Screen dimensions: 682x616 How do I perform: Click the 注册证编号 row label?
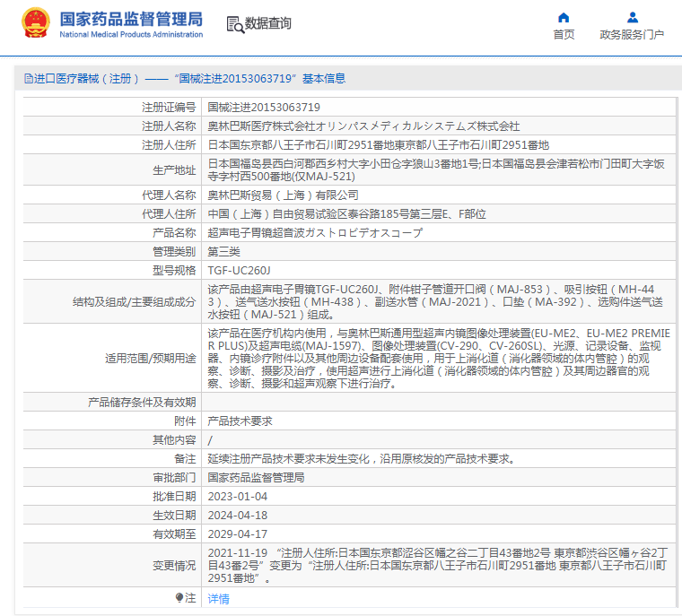pyautogui.click(x=169, y=107)
